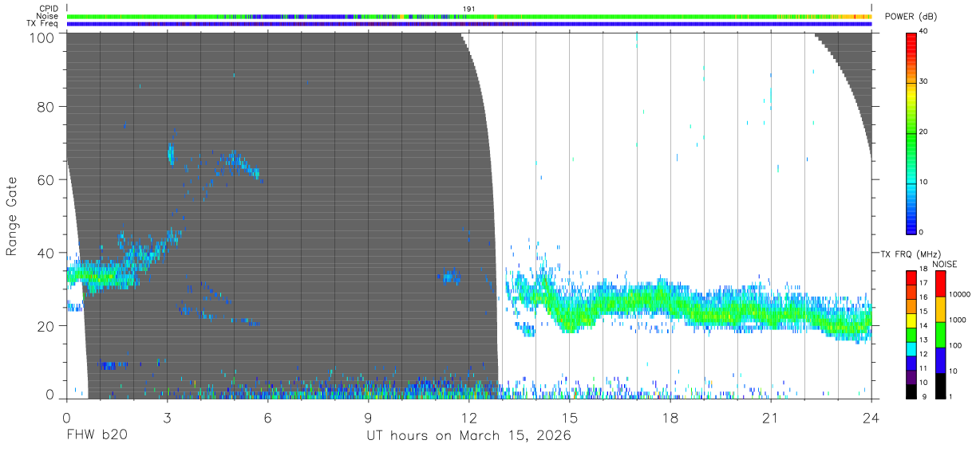980x452 pixels.
Task: Click 'UT hours on March 15, 2026' title
Action: coord(468,437)
